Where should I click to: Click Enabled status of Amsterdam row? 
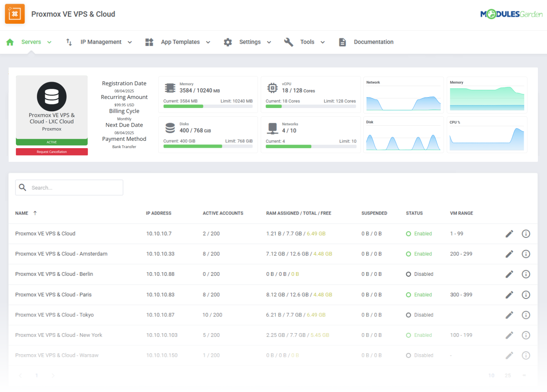pyautogui.click(x=419, y=254)
